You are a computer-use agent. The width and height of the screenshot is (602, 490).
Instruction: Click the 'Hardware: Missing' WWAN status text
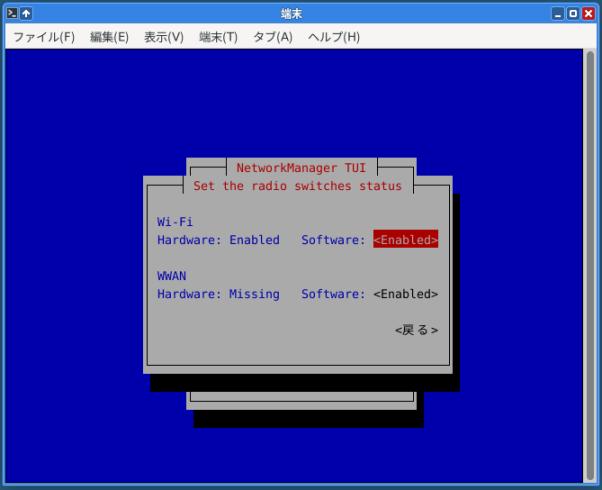(218, 294)
